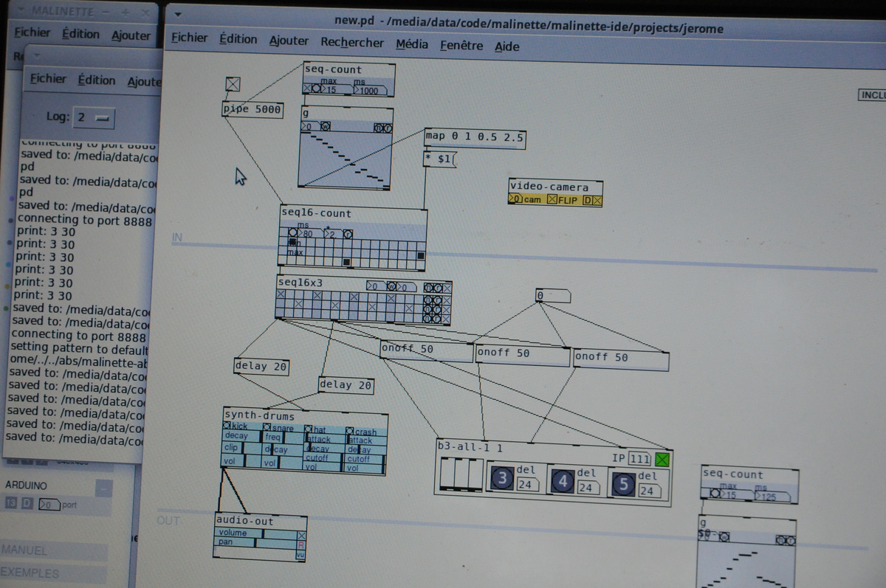
Task: Select the left delay 20 object
Action: pos(261,366)
